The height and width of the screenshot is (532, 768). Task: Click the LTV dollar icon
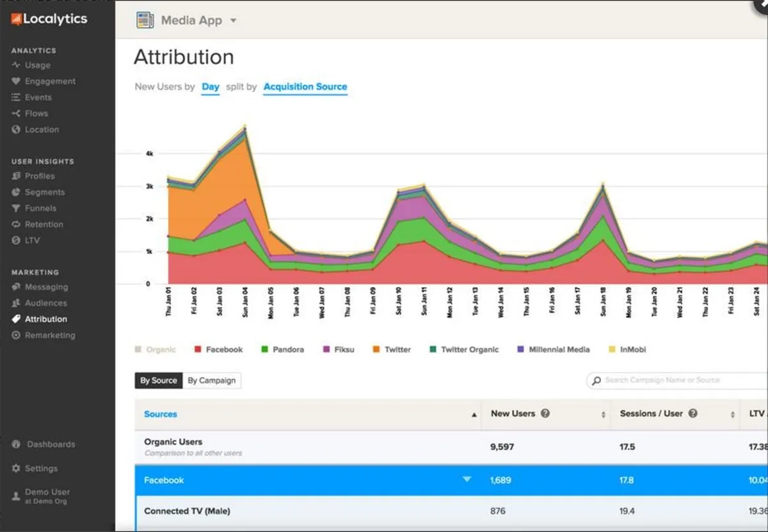[x=16, y=240]
